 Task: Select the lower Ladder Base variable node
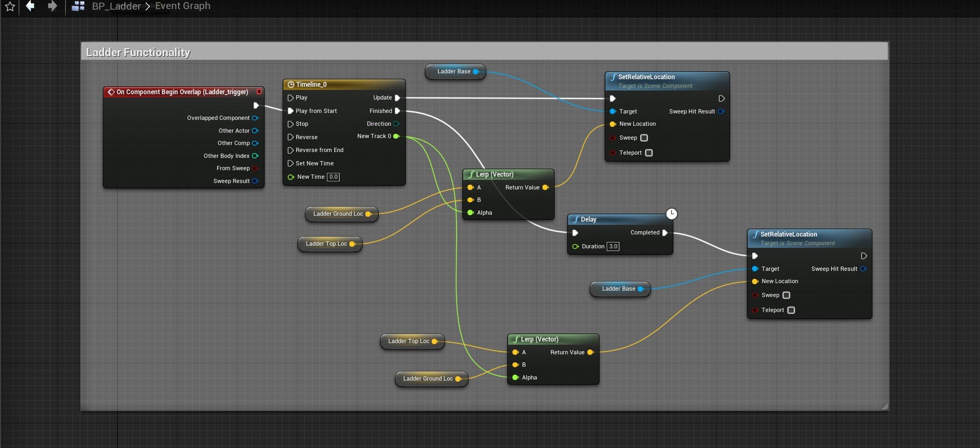(x=620, y=288)
